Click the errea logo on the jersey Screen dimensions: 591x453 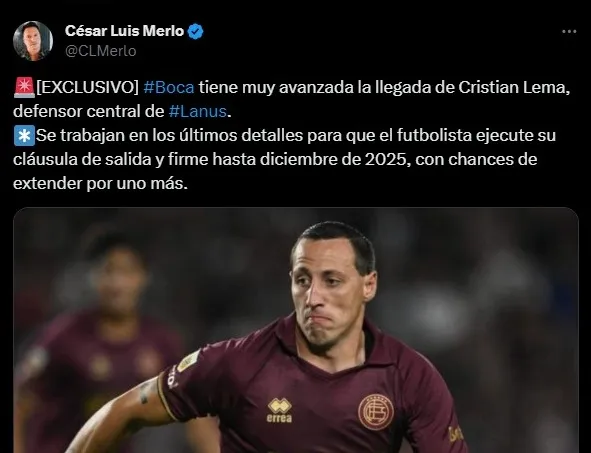point(279,410)
